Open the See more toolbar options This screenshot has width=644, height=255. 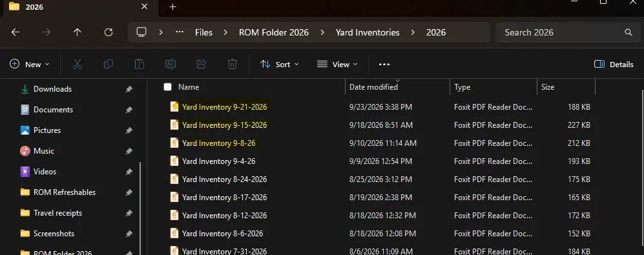(384, 65)
